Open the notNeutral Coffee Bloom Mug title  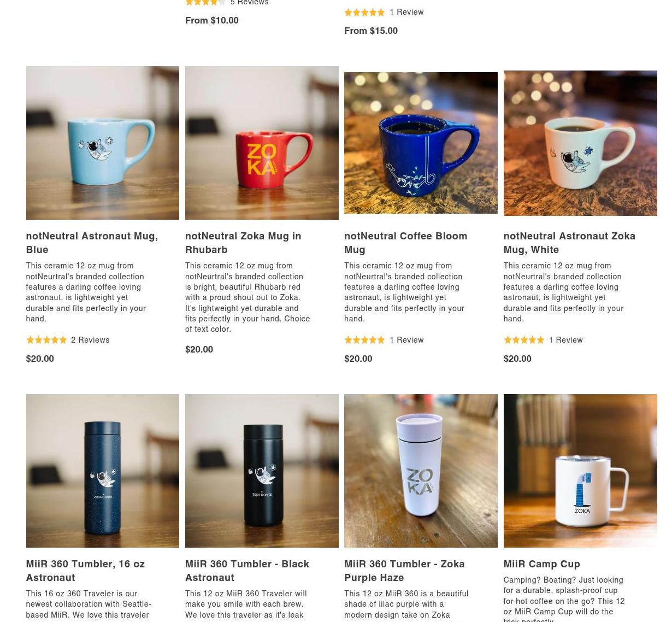(406, 243)
